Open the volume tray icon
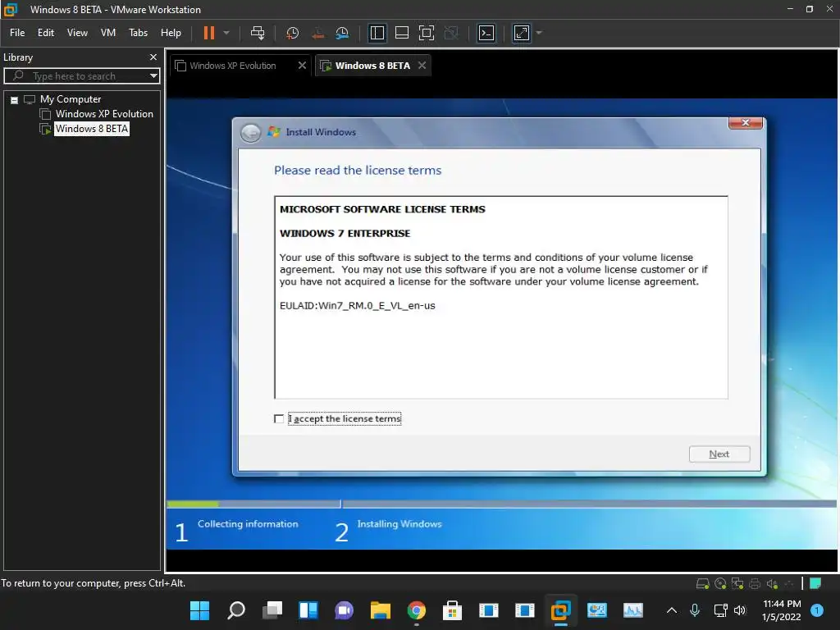 point(740,610)
